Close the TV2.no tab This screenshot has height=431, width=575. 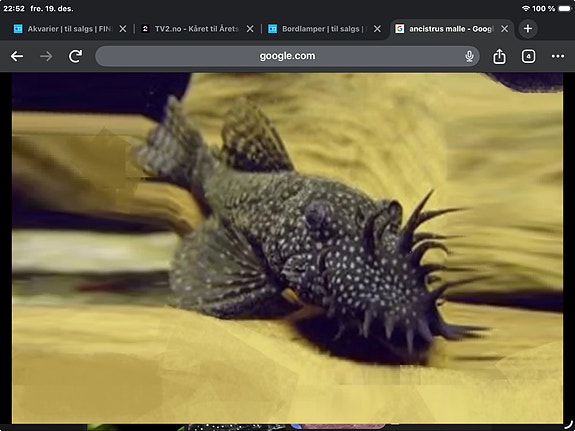click(250, 29)
